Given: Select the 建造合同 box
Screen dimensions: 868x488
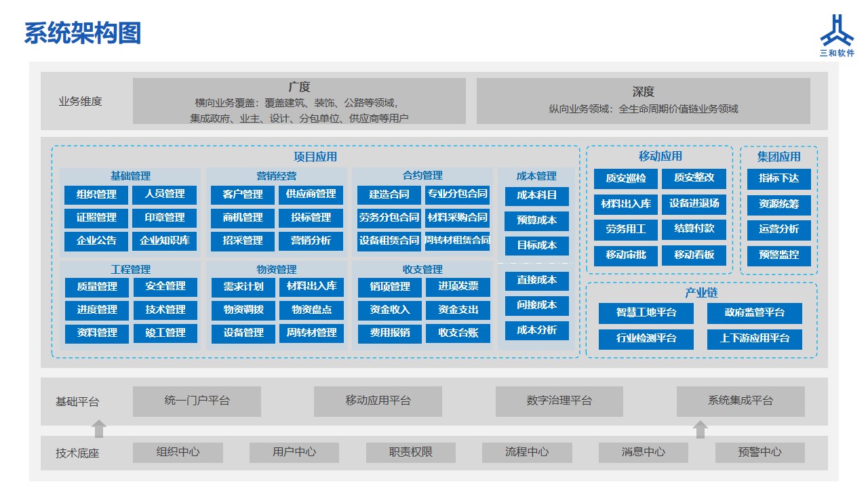Looking at the screenshot, I should pos(389,195).
